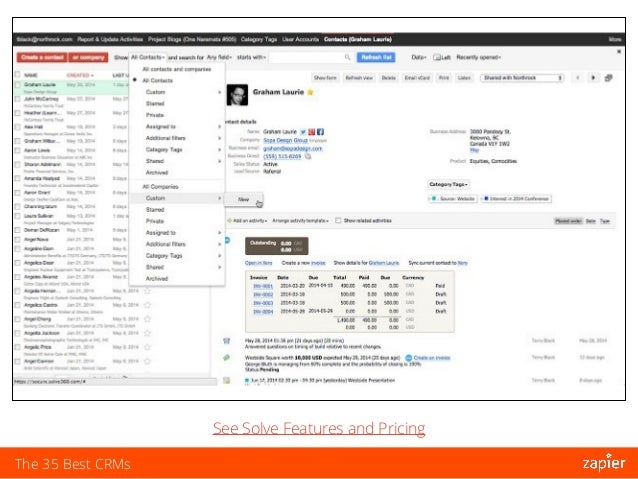Choose Starred under All Contacts in menu

(155, 104)
